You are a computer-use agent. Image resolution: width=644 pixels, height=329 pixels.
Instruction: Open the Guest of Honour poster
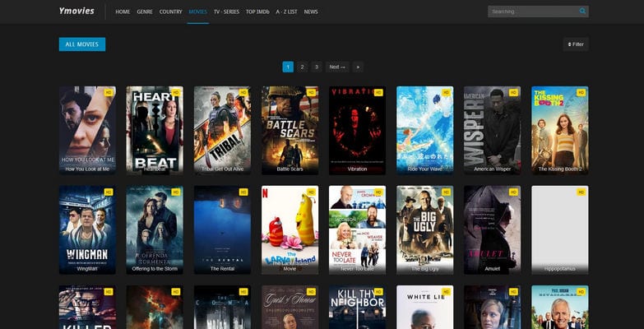point(290,308)
